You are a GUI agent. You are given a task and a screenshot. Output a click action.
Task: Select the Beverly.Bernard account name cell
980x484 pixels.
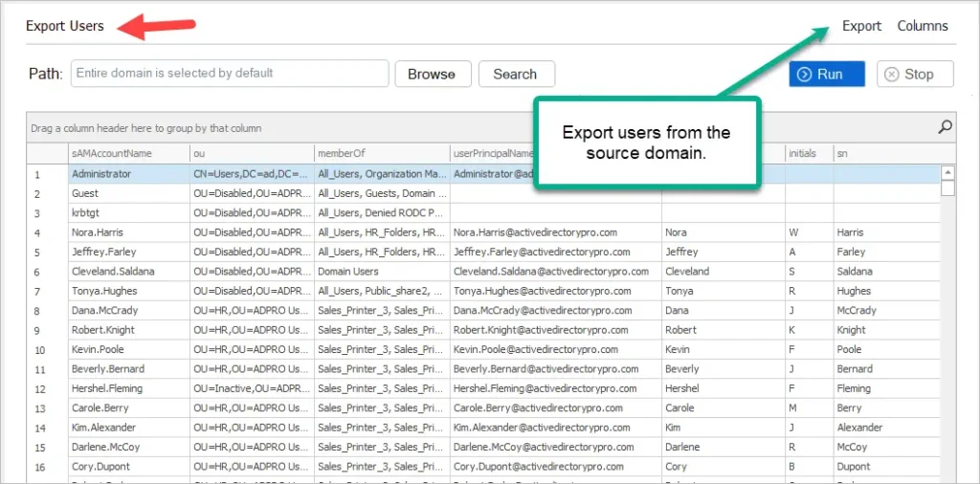coord(129,368)
